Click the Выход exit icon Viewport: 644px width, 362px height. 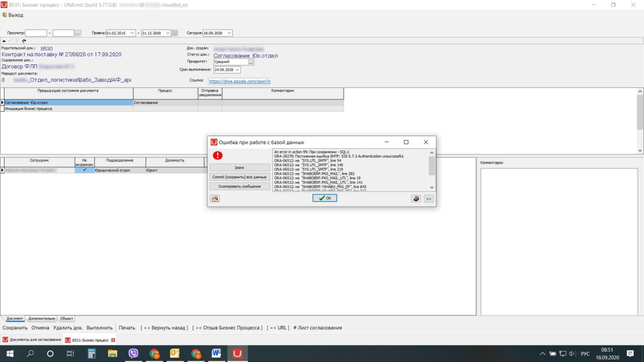(5, 15)
